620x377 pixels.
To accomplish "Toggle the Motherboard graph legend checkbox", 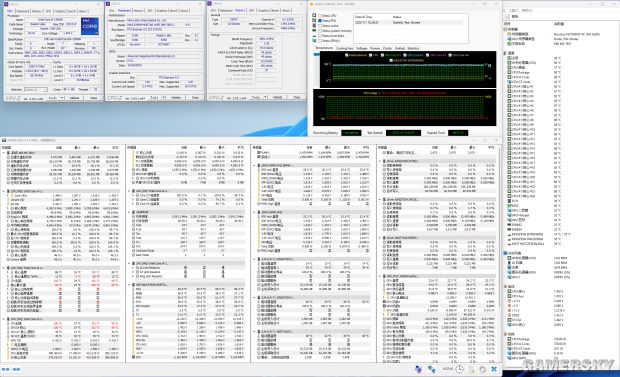I will [346, 55].
